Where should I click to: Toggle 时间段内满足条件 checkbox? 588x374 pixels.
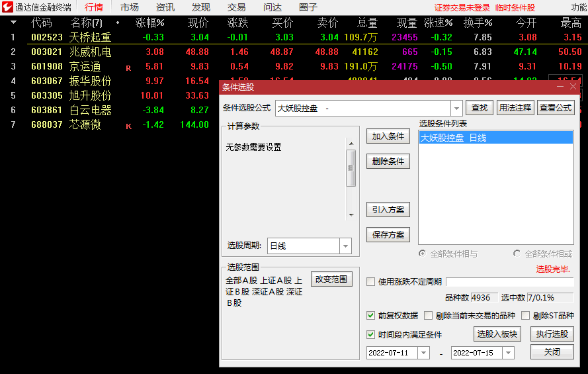pyautogui.click(x=370, y=334)
